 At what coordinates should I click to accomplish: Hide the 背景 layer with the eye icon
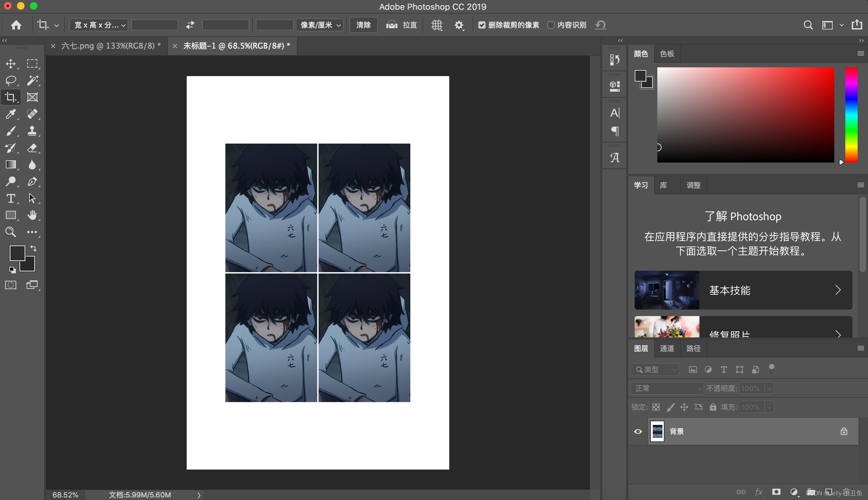[638, 431]
